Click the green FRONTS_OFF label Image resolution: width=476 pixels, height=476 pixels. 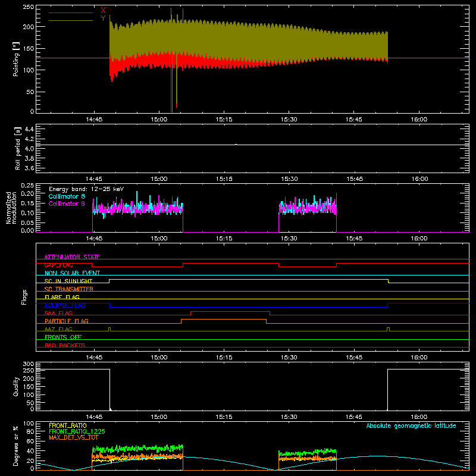tap(63, 337)
